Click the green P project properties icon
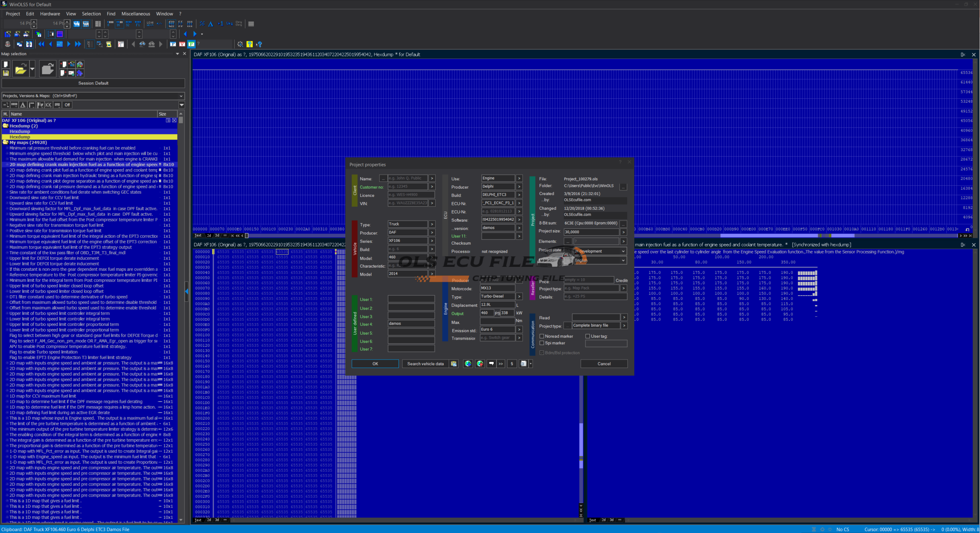This screenshot has height=533, width=980. 191,44
